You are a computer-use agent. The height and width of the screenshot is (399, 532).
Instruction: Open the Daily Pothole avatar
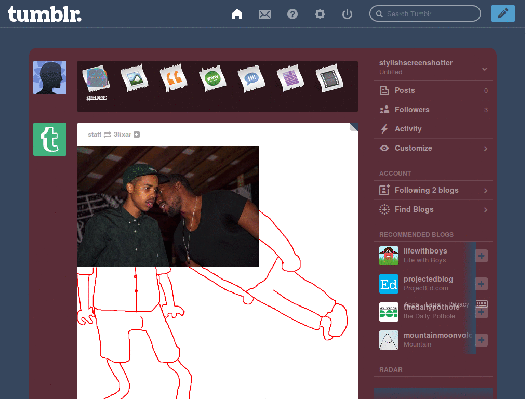pos(389,312)
